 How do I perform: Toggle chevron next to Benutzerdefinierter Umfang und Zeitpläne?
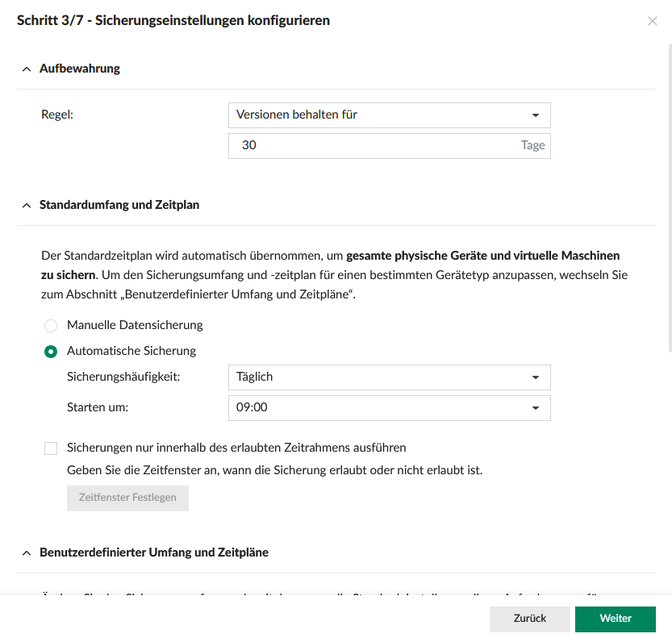tap(26, 553)
